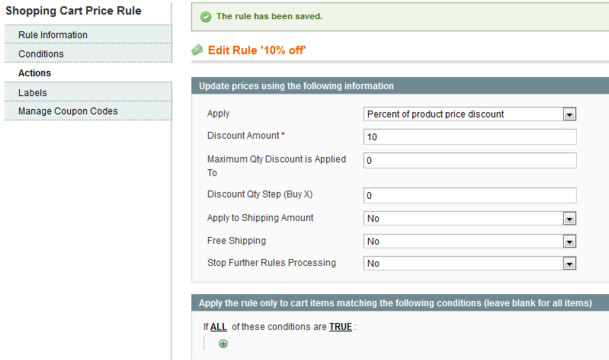Click the arrow of the Apply select box

click(x=569, y=115)
